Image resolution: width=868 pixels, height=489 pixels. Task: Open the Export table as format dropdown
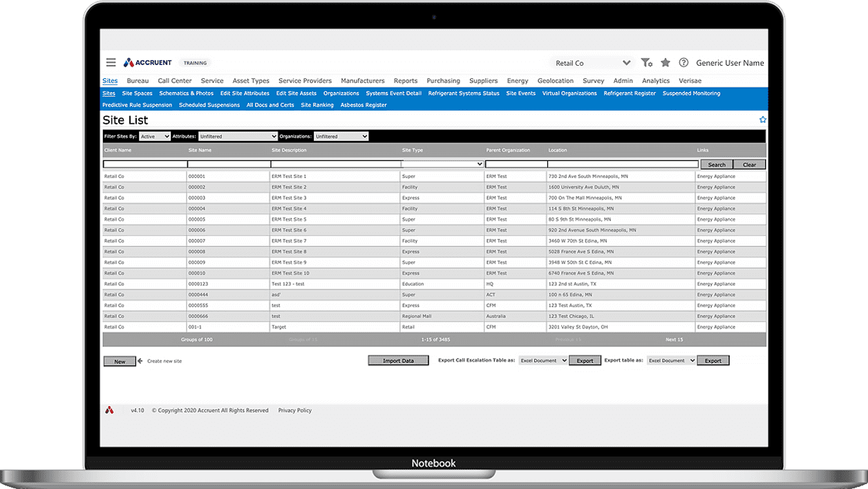point(671,360)
